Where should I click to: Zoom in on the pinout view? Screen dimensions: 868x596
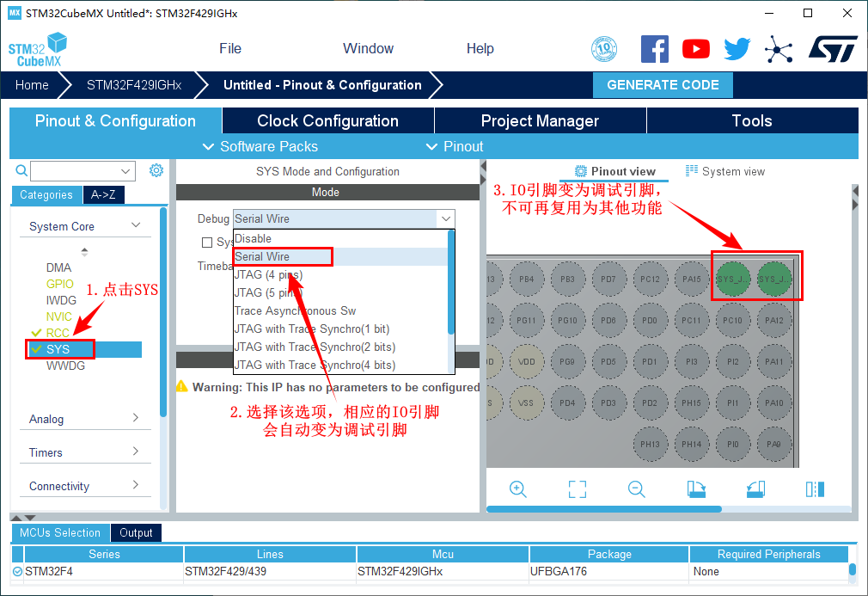coord(517,488)
